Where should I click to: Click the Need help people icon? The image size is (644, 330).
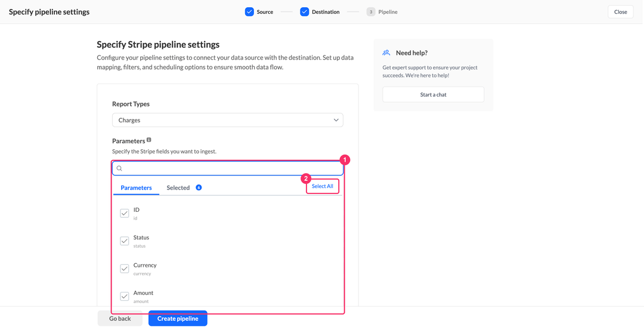386,53
